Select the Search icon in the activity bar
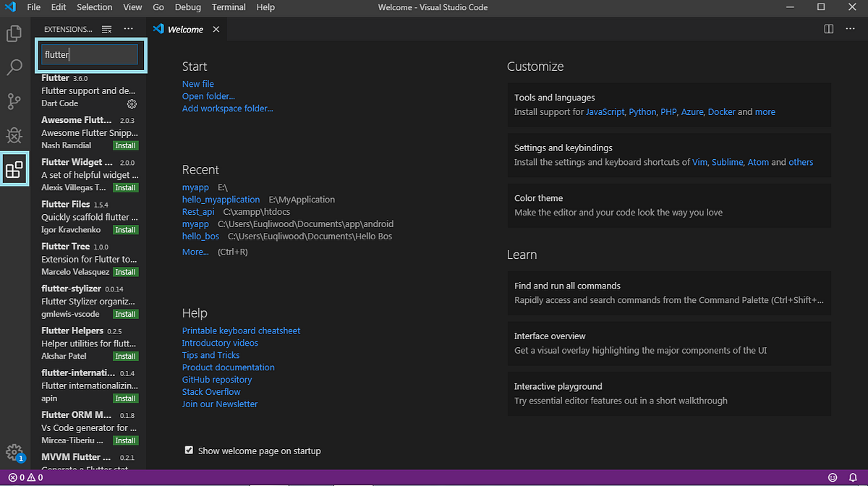Viewport: 868px width, 486px height. (14, 67)
